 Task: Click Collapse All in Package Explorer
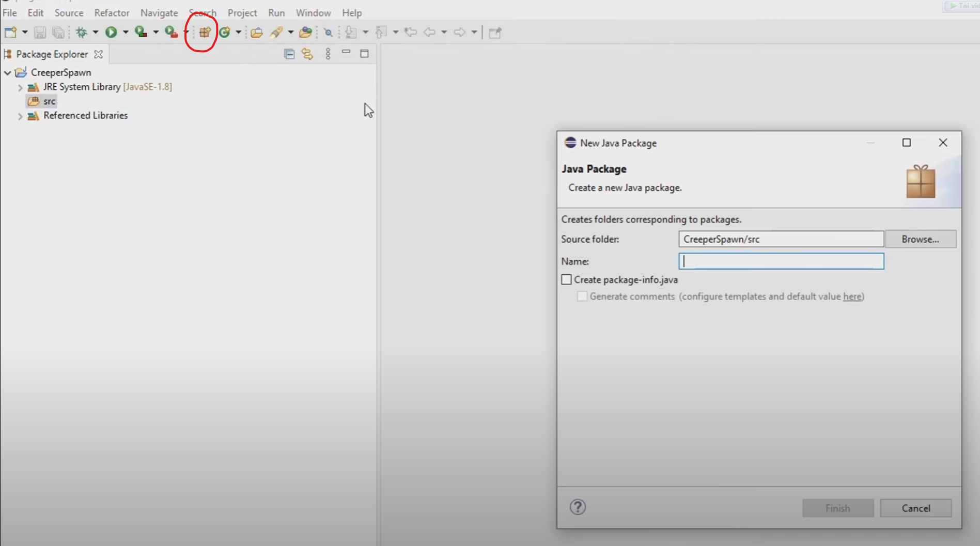[x=289, y=54]
